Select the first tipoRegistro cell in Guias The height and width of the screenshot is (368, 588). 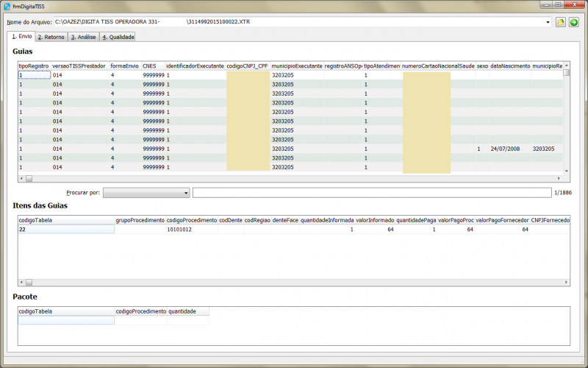pos(34,75)
